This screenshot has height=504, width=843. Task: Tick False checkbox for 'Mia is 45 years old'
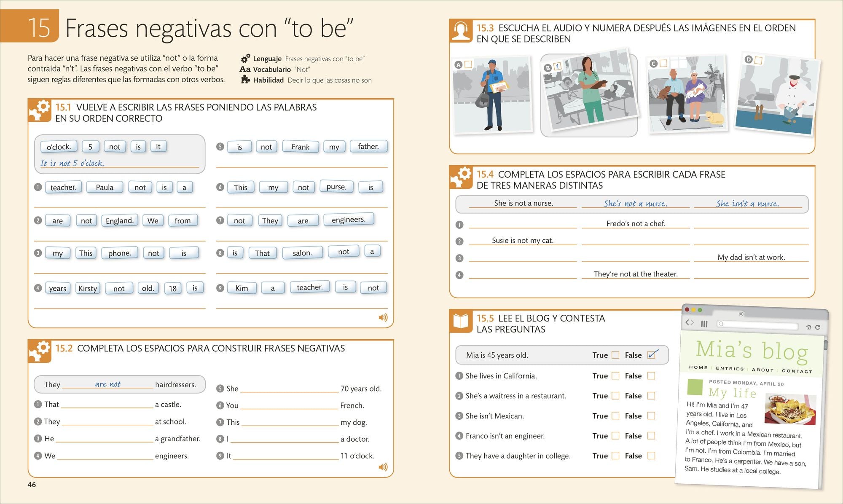tap(652, 355)
